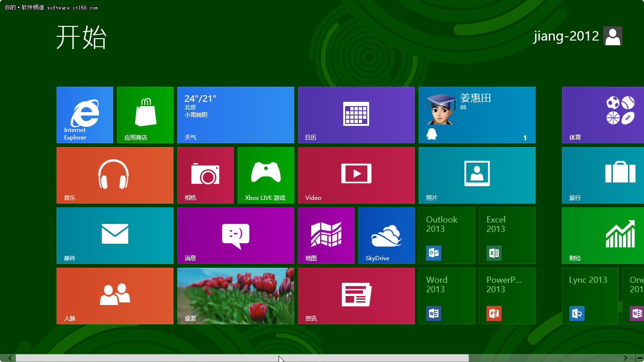Open the SkyDrive tile
Screen dimensions: 644x362
coord(387,236)
